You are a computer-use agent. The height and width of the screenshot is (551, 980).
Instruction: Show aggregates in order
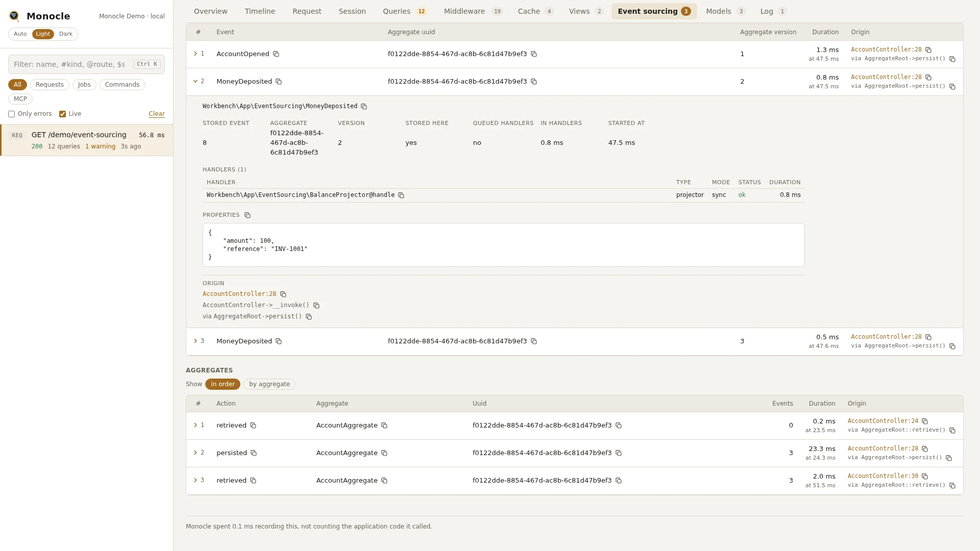tap(223, 384)
